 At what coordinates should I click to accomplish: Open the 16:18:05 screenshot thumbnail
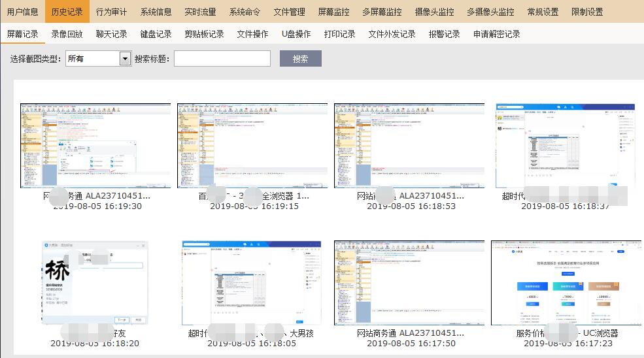click(x=252, y=283)
